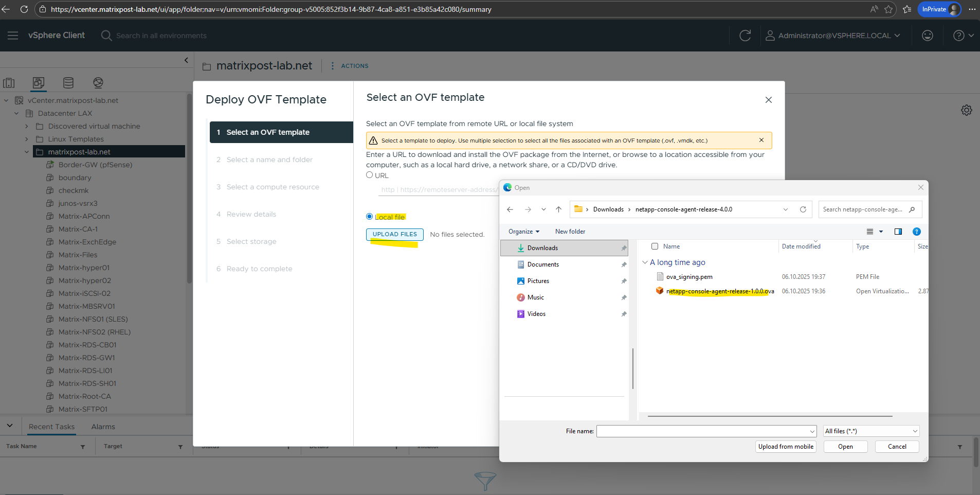Open the All files type dropdown

pyautogui.click(x=871, y=431)
